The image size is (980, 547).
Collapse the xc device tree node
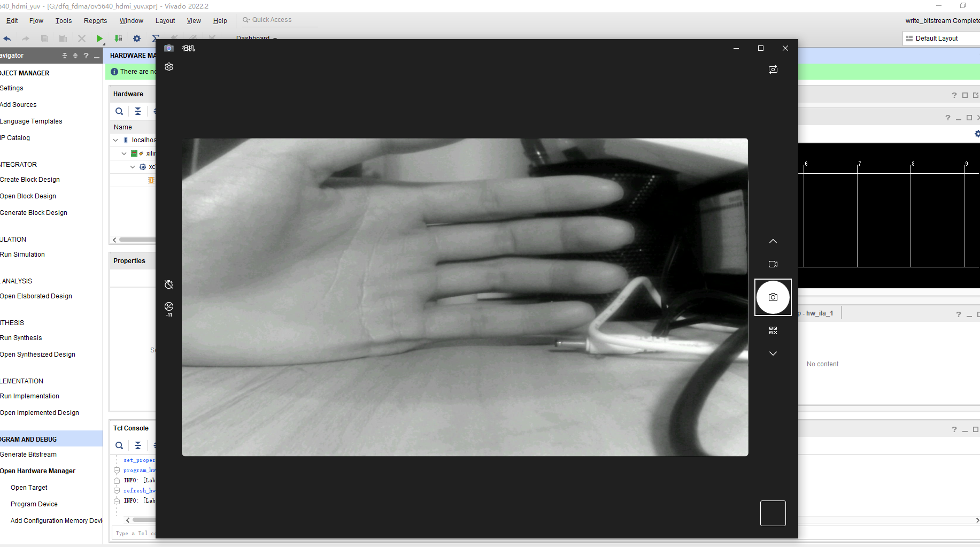coord(133,167)
